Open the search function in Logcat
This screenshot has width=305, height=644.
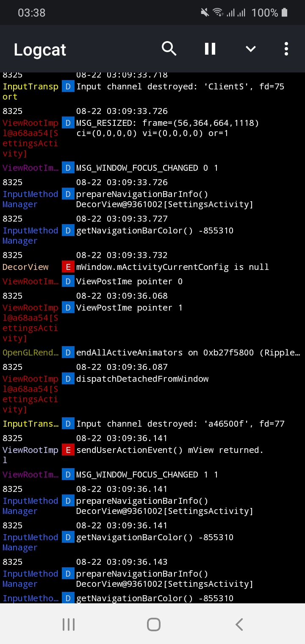[x=169, y=49]
